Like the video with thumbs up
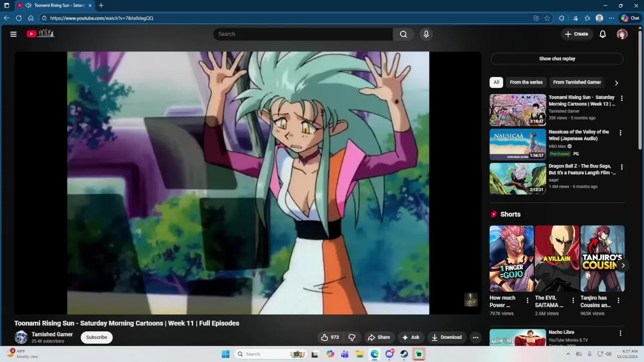 (x=330, y=337)
